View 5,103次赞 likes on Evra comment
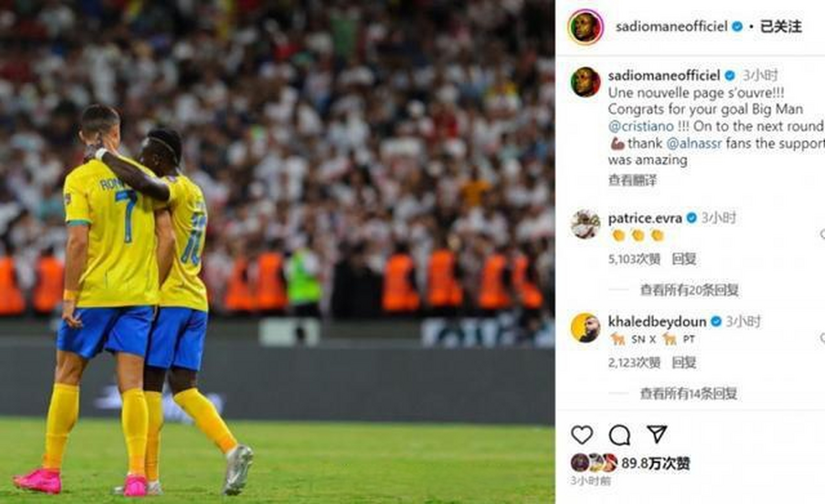 click(x=634, y=259)
